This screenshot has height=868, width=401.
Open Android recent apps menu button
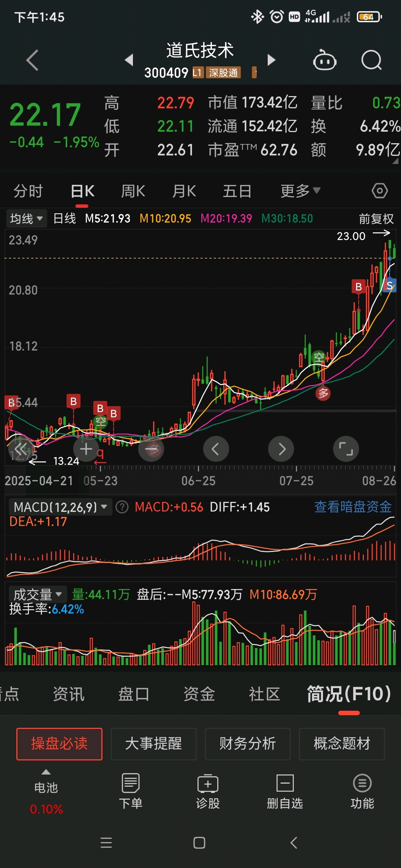pyautogui.click(x=106, y=843)
